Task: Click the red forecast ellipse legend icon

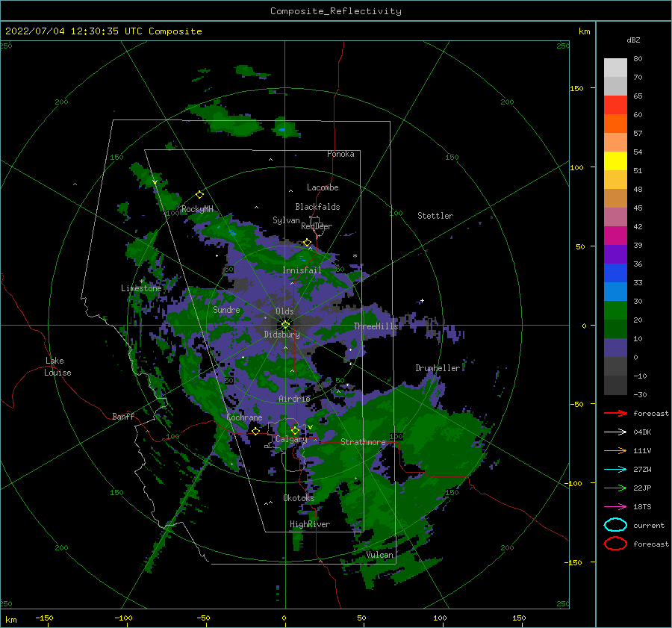Action: [615, 544]
